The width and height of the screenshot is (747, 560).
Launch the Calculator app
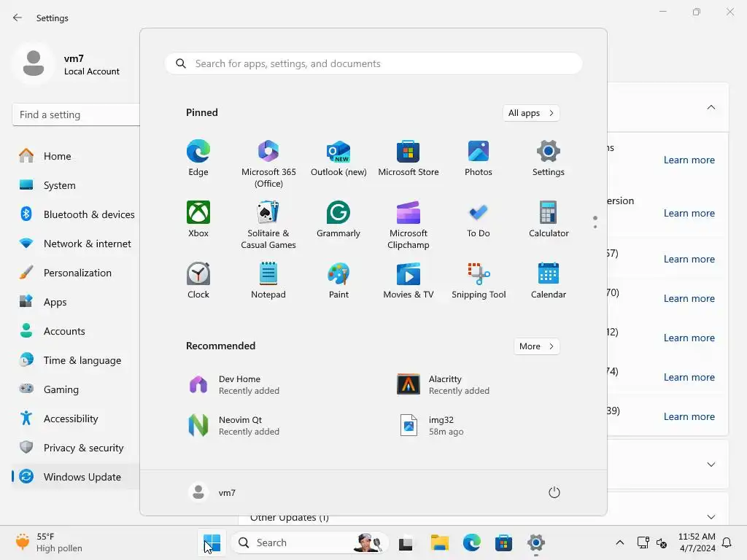point(549,219)
